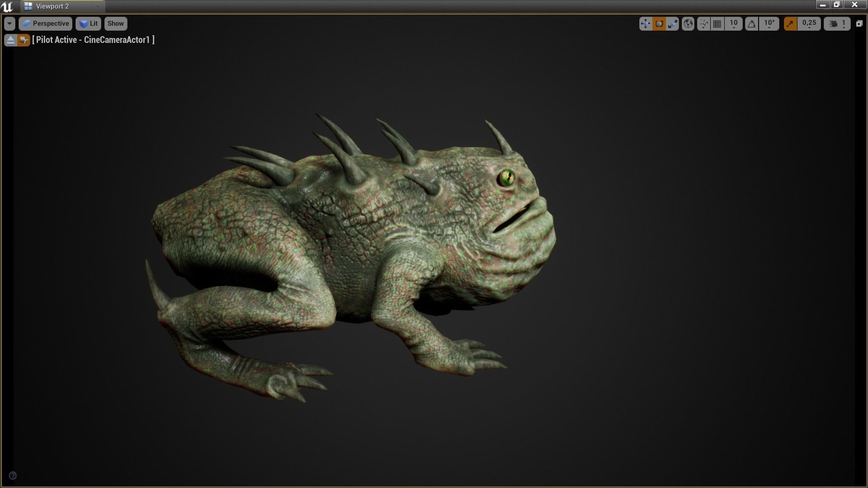868x488 pixels.
Task: Toggle scale snapping
Action: [790, 23]
